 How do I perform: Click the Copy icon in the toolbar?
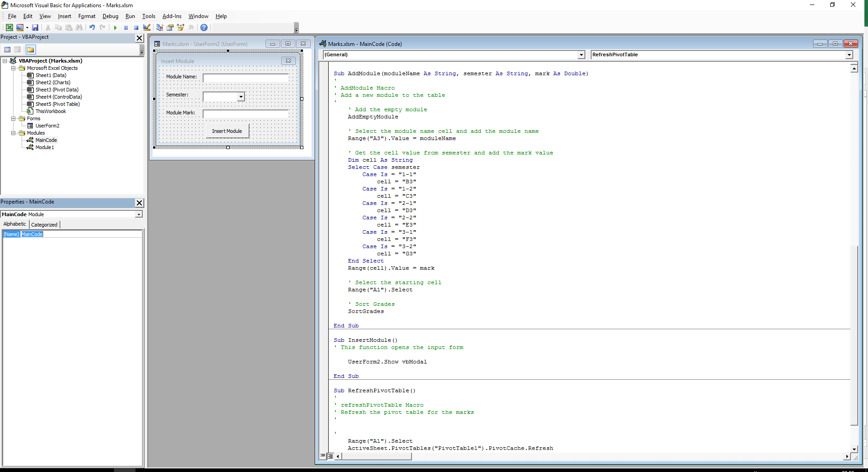point(58,27)
